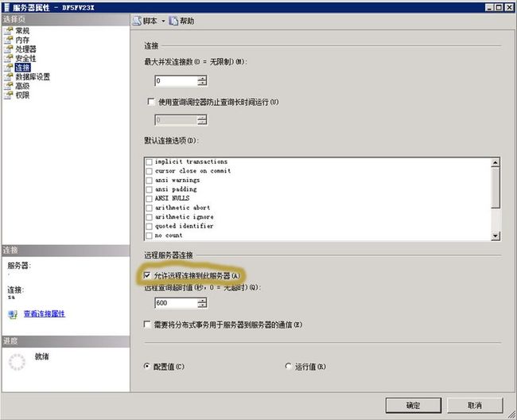
Task: Close the server properties dialog window
Action: 509,7
